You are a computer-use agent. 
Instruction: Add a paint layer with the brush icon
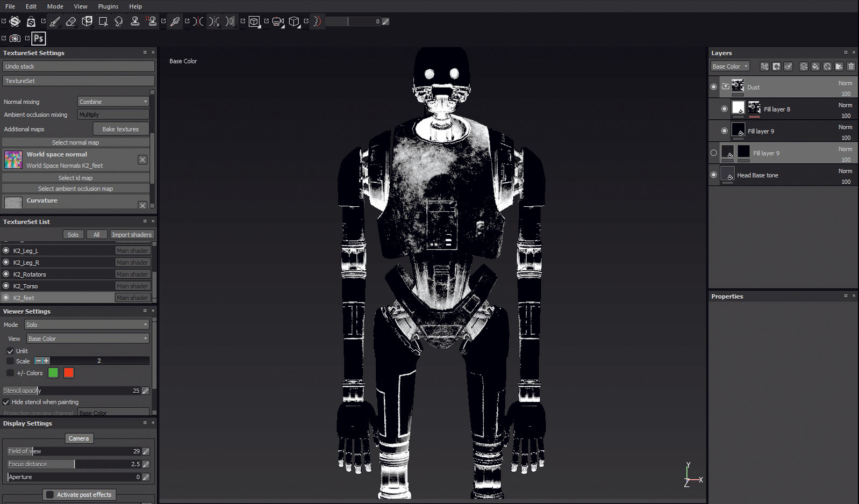788,67
